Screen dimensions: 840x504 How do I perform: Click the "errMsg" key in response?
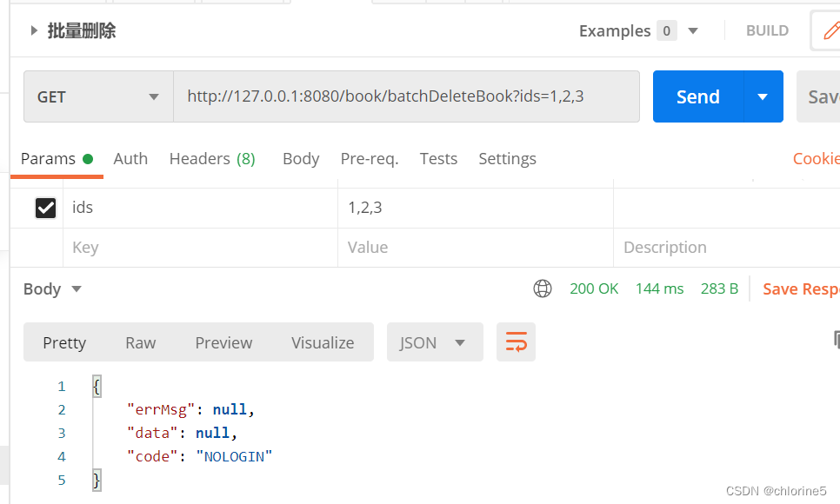(x=161, y=410)
